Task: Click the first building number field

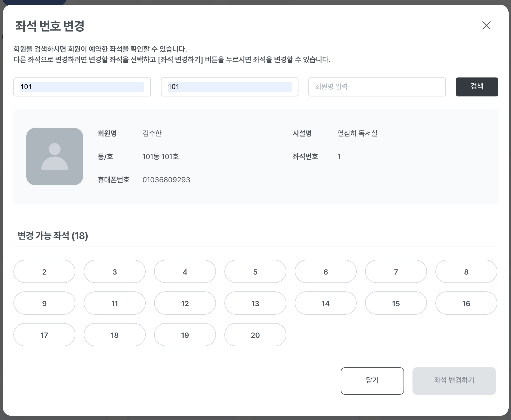Action: 82,87
